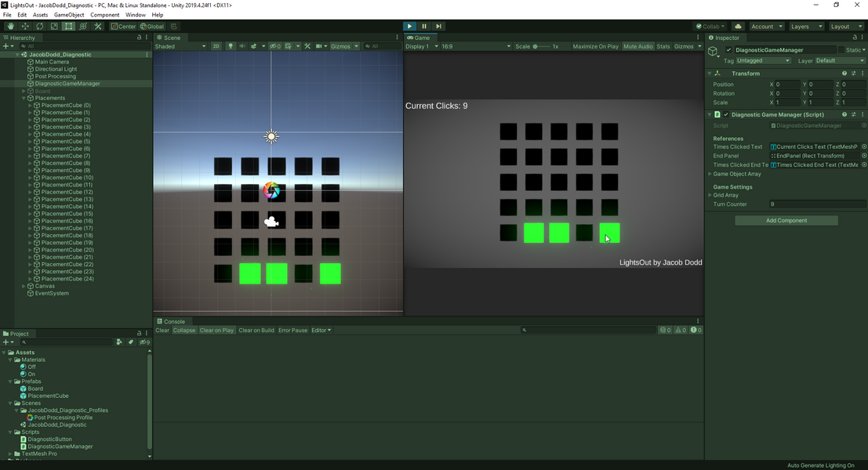Click object picker for End Panel field
This screenshot has width=868, height=470.
864,156
